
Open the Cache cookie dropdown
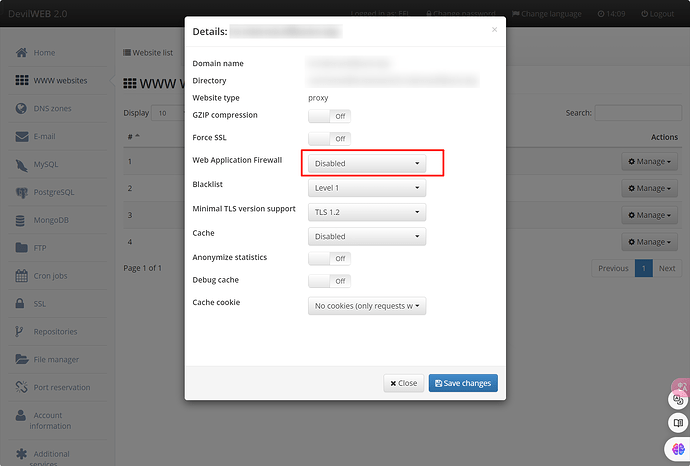coord(367,306)
